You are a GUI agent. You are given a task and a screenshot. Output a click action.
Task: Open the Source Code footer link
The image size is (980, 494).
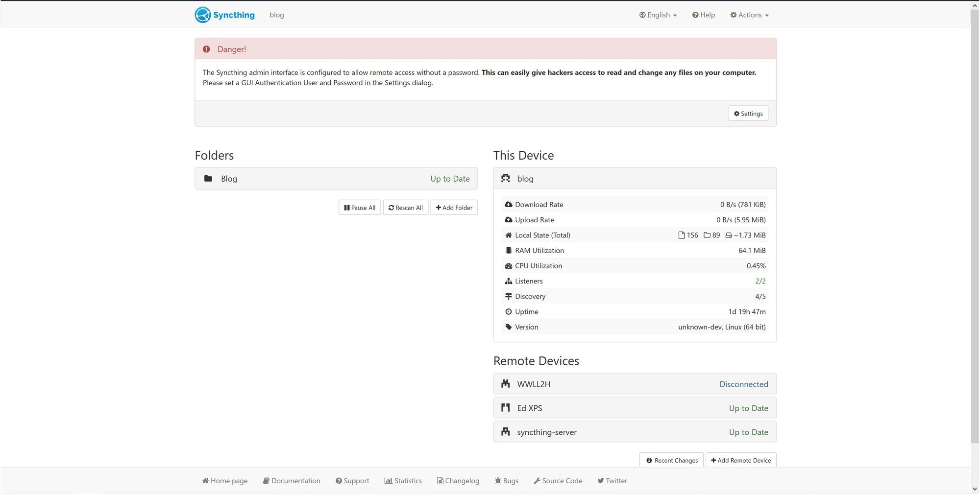coord(558,481)
